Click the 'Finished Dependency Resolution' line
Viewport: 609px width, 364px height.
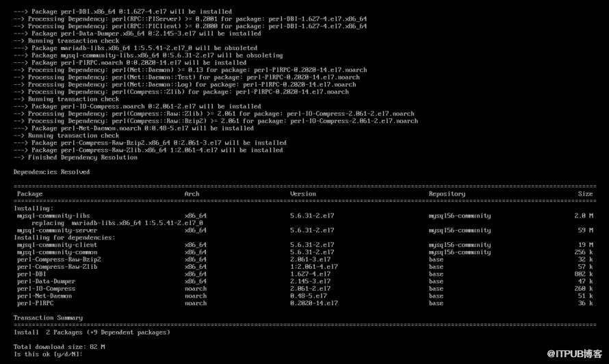click(x=75, y=157)
